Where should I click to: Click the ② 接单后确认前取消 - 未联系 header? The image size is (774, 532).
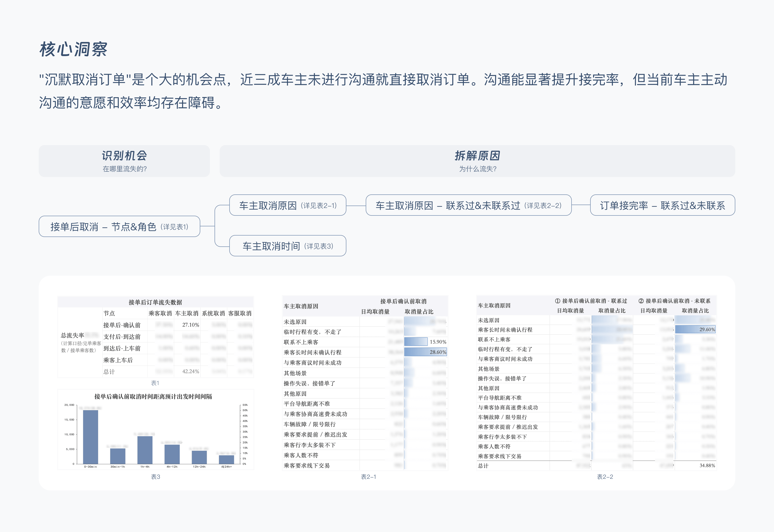674,301
